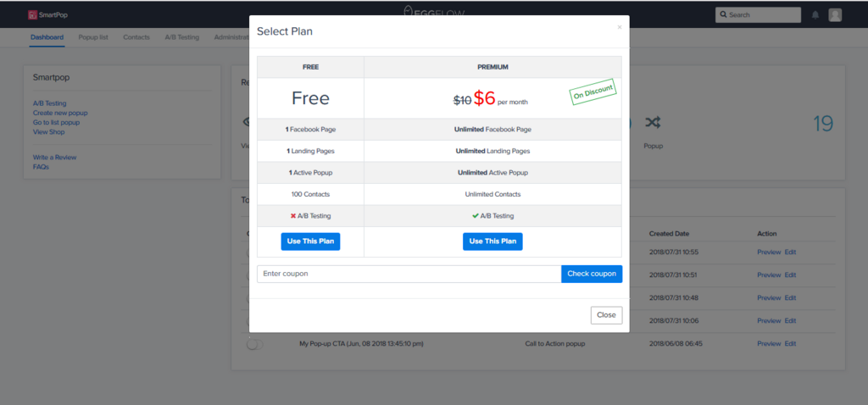Open the notifications bell icon
Viewport: 868px width, 405px height.
tap(815, 15)
